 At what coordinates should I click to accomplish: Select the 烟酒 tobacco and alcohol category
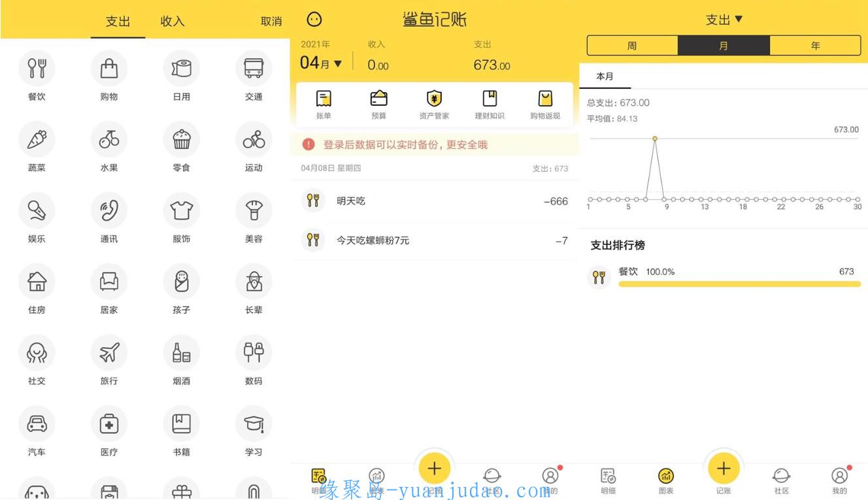pyautogui.click(x=181, y=353)
